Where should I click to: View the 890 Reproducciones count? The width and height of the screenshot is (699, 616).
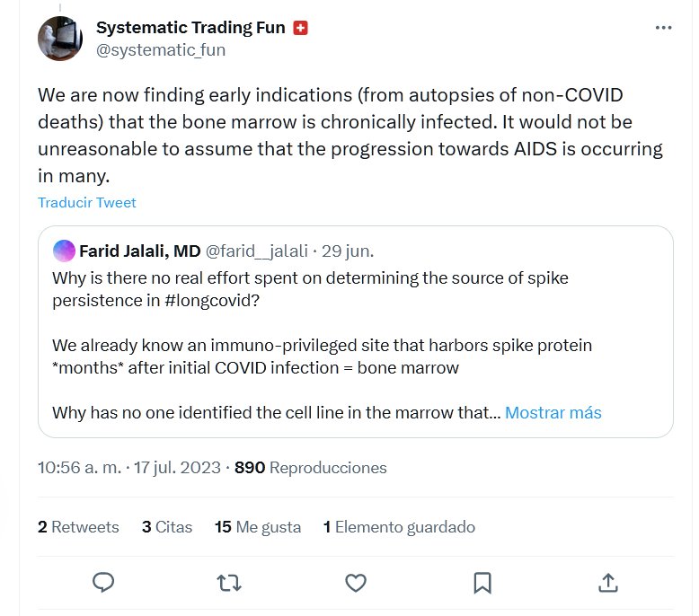point(311,468)
